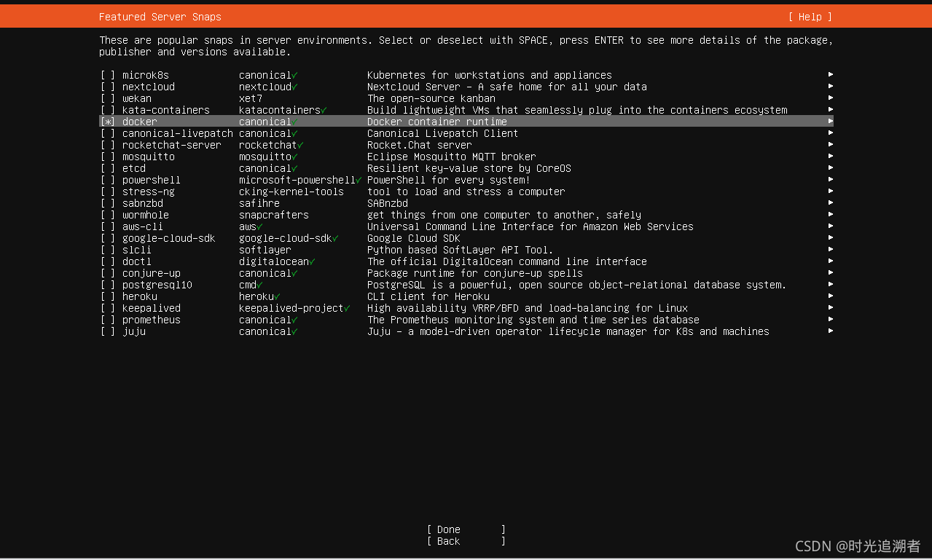The width and height of the screenshot is (932, 560).
Task: Toggle the microk8s checkbox
Action: tap(108, 75)
